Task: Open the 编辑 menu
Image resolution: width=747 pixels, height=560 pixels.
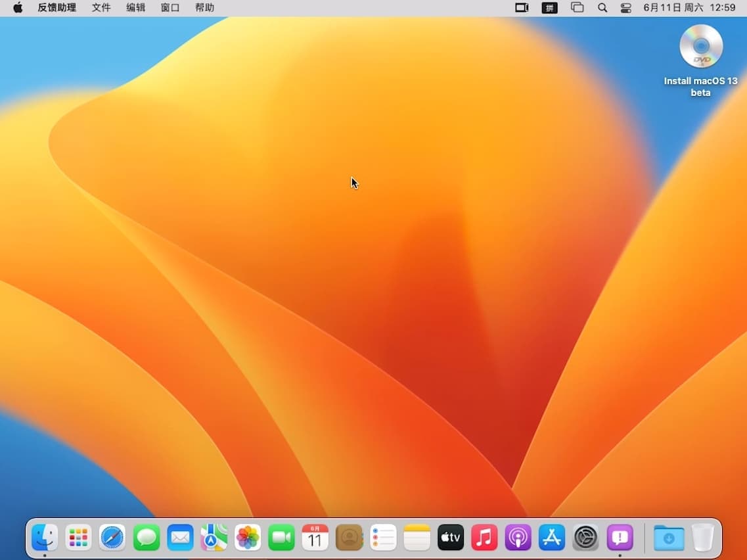Action: point(135,7)
